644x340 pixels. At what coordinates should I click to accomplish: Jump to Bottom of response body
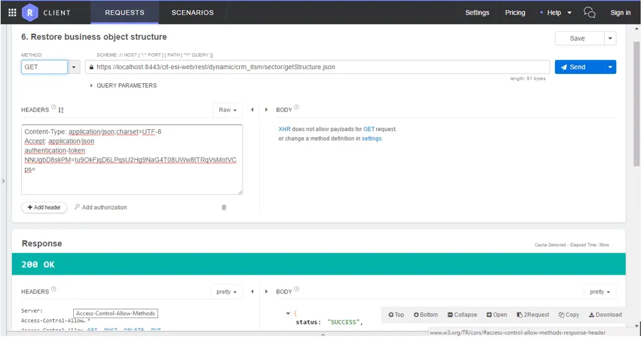point(427,316)
